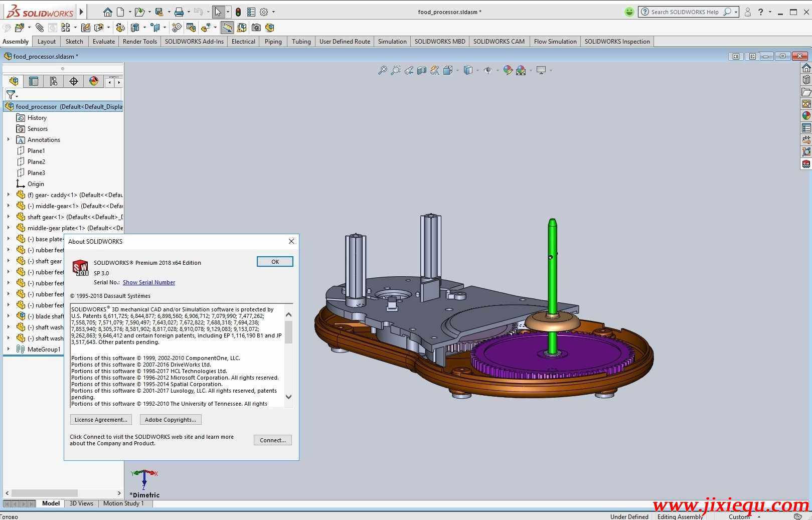Image resolution: width=812 pixels, height=520 pixels.
Task: Switch to the Evaluate ribbon tab
Action: click(x=103, y=41)
